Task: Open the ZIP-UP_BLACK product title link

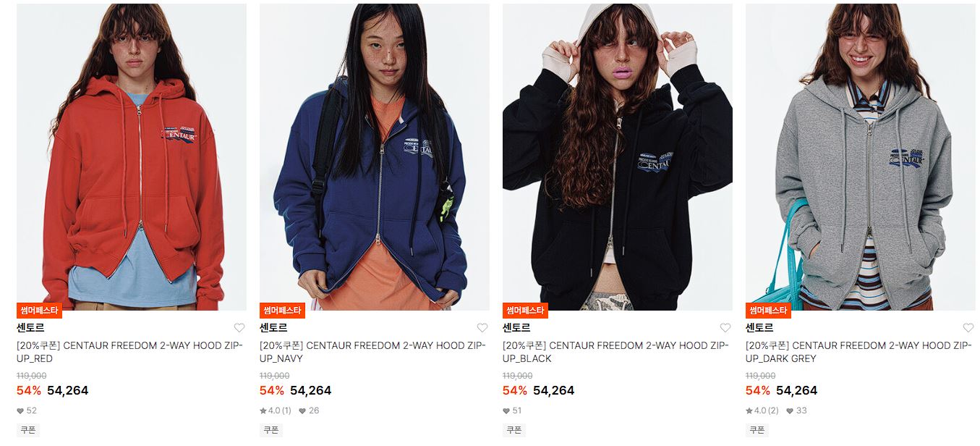Action: (x=616, y=352)
